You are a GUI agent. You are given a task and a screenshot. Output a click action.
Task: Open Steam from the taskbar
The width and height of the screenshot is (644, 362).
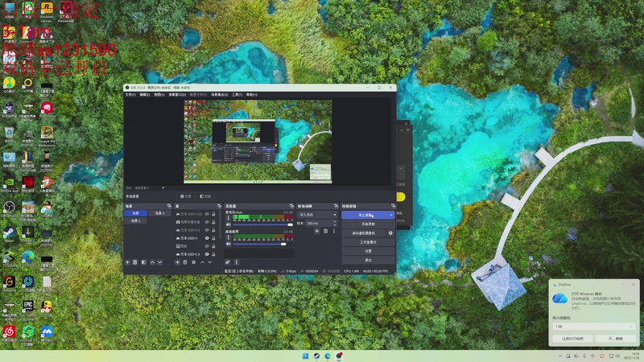316,356
